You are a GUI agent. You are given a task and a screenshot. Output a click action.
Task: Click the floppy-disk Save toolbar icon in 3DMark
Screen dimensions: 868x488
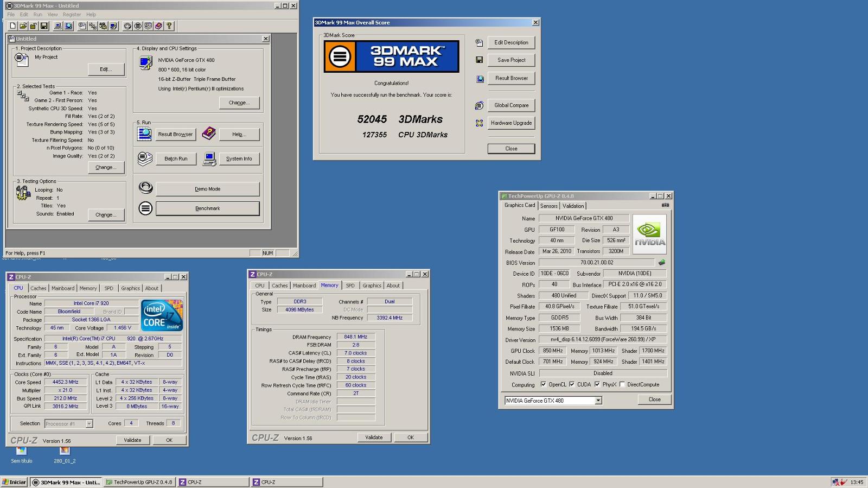[44, 26]
